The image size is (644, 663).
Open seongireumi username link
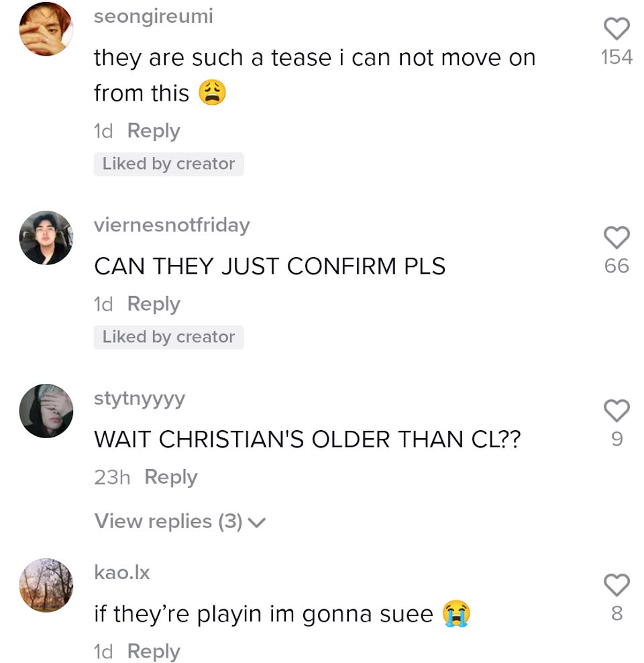(x=154, y=17)
